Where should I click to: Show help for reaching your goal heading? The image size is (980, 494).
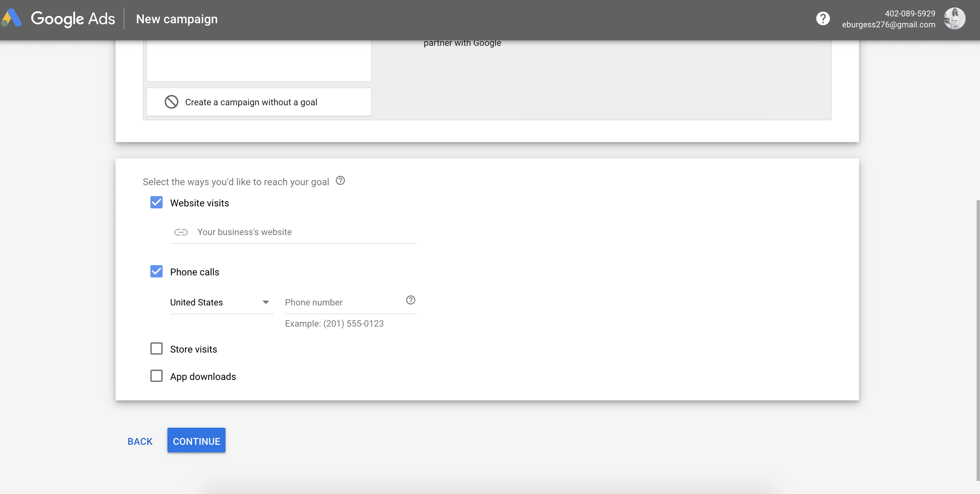pyautogui.click(x=340, y=181)
